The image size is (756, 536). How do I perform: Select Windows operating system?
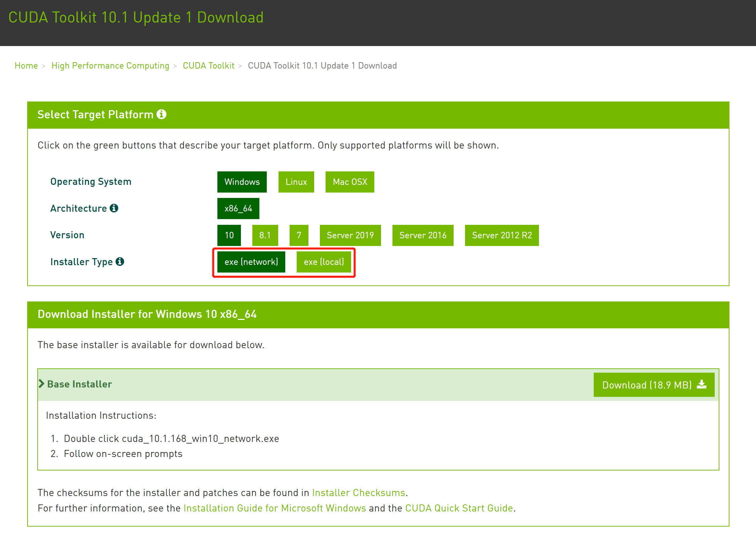coord(242,182)
